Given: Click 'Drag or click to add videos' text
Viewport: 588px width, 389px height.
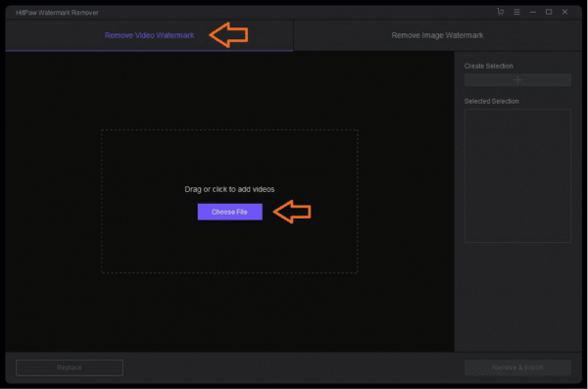Looking at the screenshot, I should (x=229, y=189).
